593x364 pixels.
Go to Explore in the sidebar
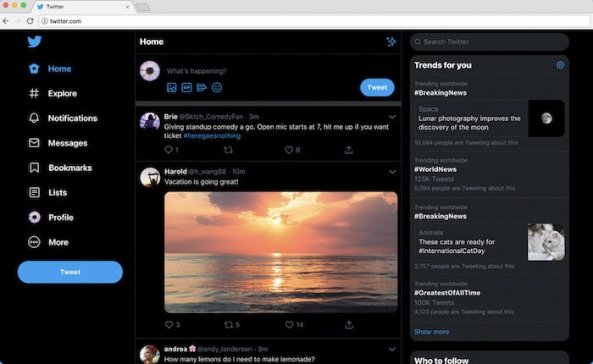(53, 93)
